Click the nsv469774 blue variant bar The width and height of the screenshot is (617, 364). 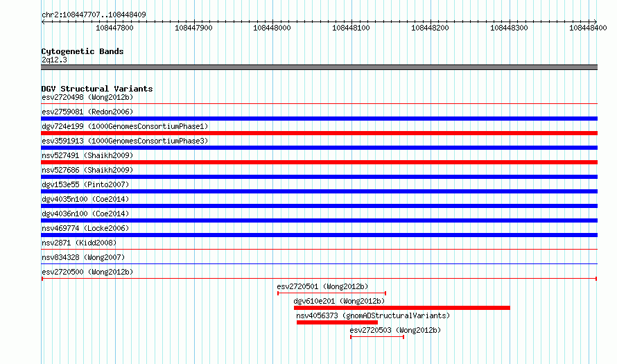[x=319, y=235]
